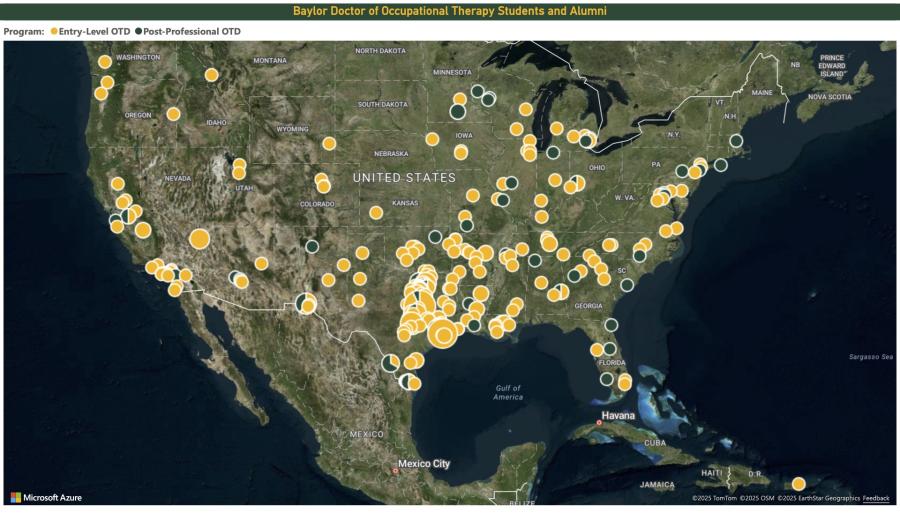Open the Feedback link on map
Viewport: 900px width, 513px height.
876,498
